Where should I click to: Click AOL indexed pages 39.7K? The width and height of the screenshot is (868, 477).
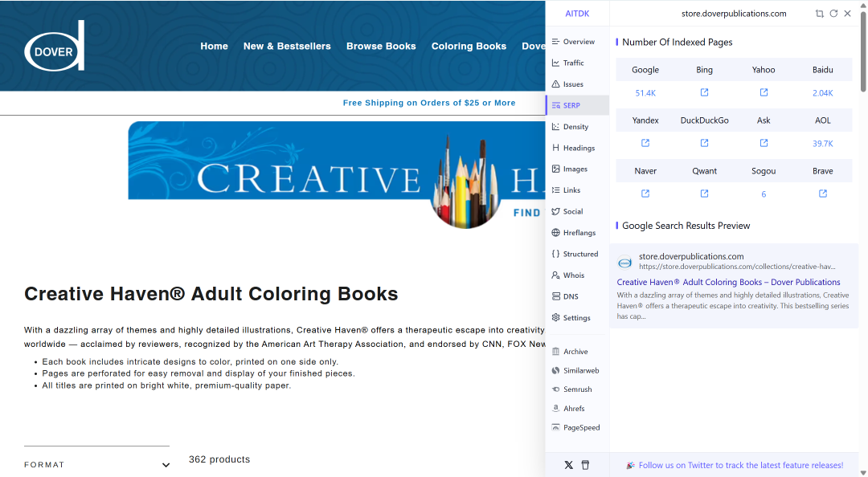click(823, 143)
